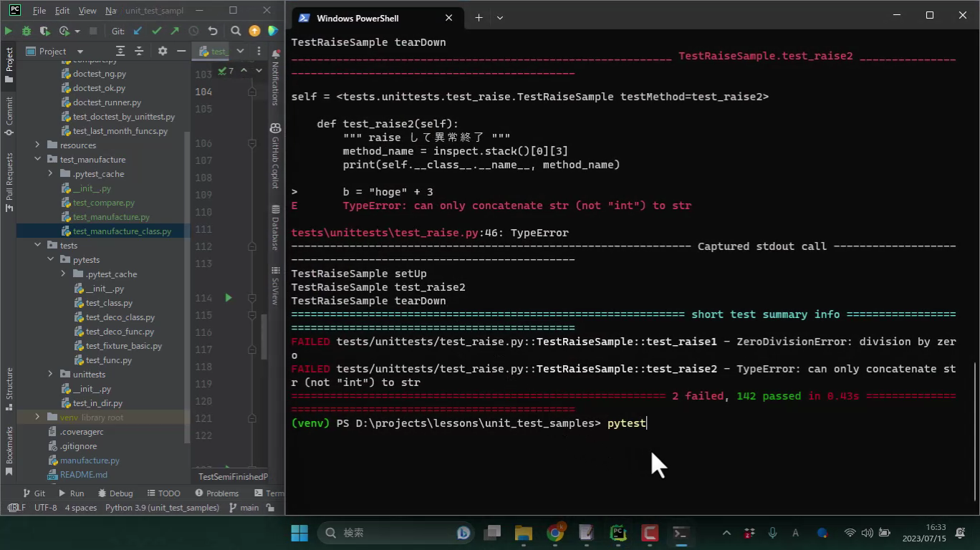Toggle the read-only lock icon in status bar
This screenshot has width=980, height=550.
(x=270, y=508)
